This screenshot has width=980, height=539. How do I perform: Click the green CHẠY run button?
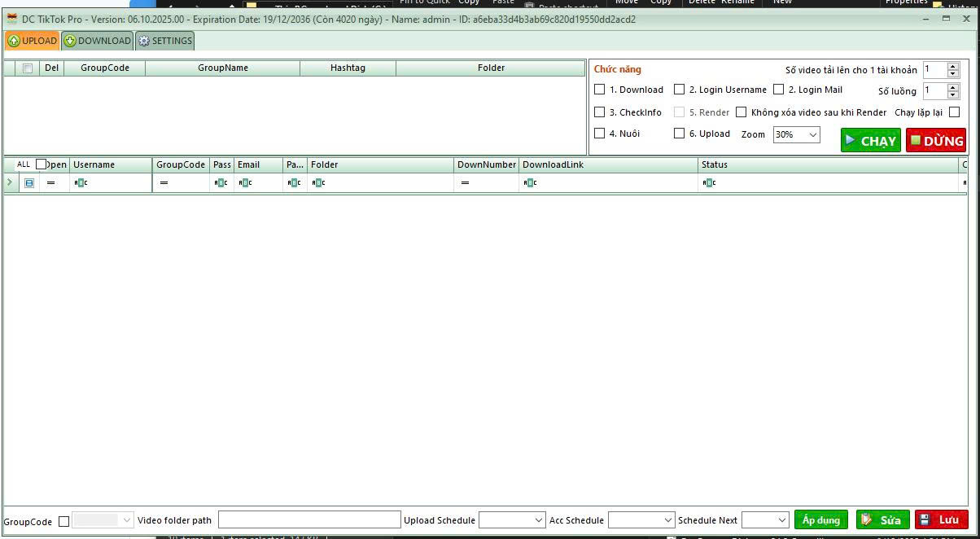[x=870, y=141]
